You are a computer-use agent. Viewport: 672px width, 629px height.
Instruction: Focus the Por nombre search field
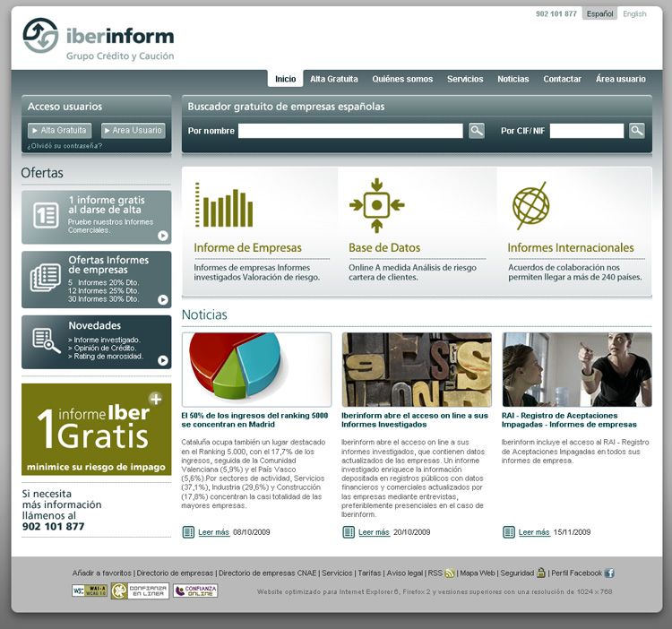pos(350,131)
